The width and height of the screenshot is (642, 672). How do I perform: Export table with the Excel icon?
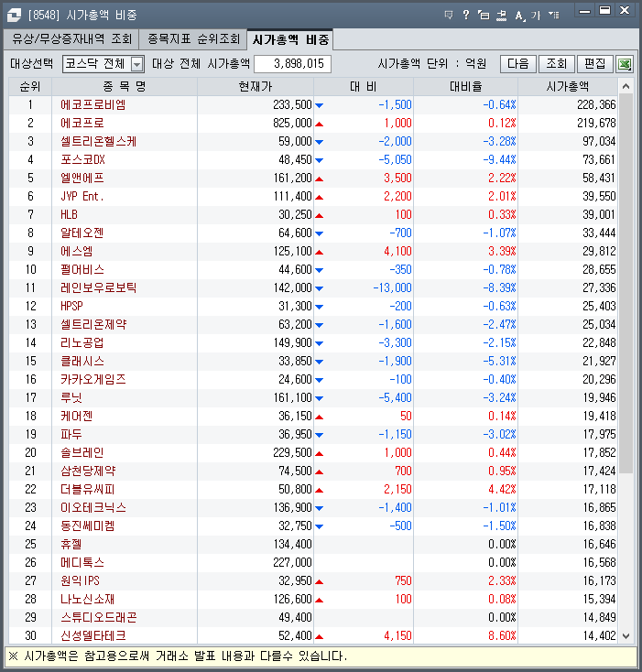(626, 64)
